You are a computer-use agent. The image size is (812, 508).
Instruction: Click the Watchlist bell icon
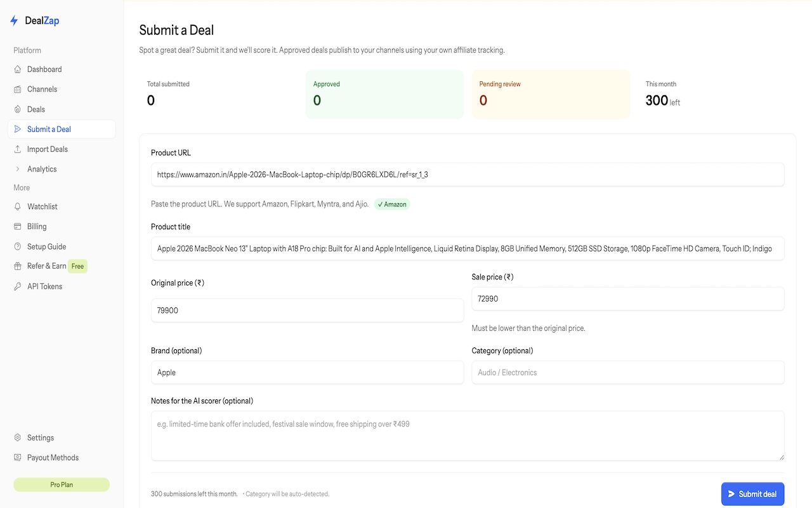18,206
